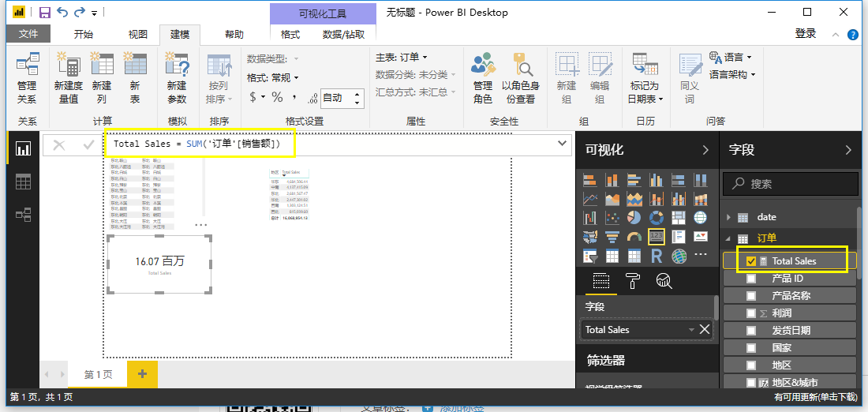Open the 主表: 订单 dropdown
This screenshot has height=412, width=868.
pos(402,57)
